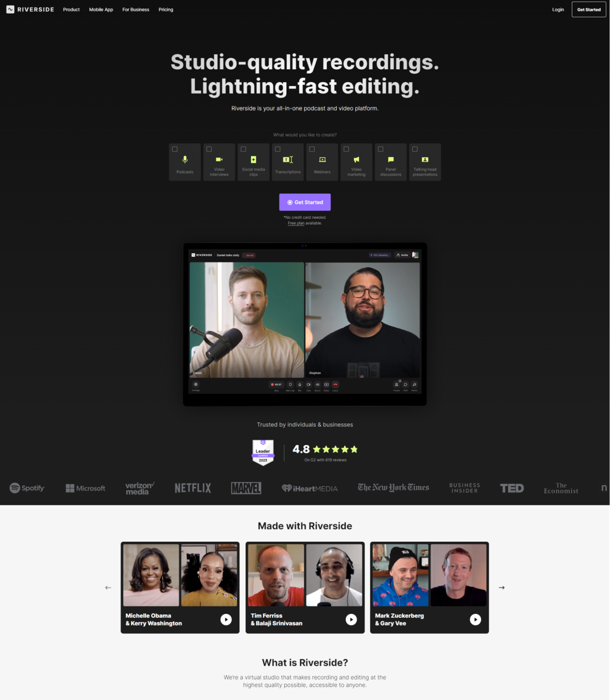Play the Mark Zuckerberg & Gary Vee video

pos(475,619)
